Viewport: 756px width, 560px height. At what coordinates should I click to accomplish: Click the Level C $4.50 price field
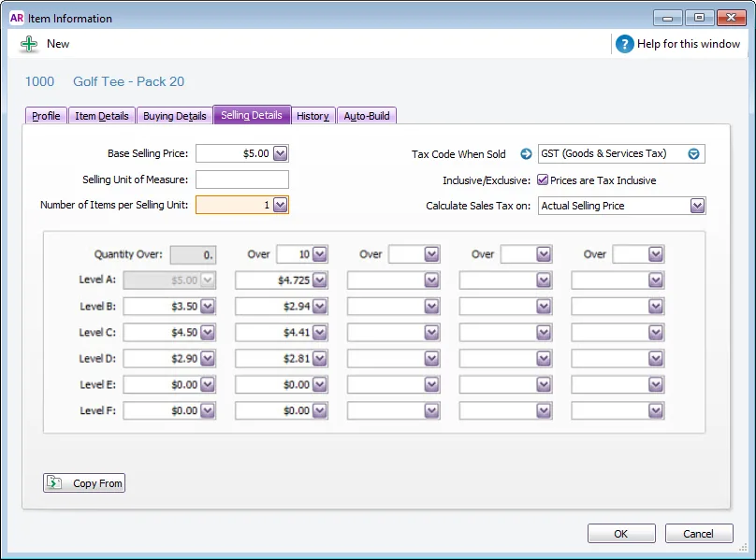162,332
